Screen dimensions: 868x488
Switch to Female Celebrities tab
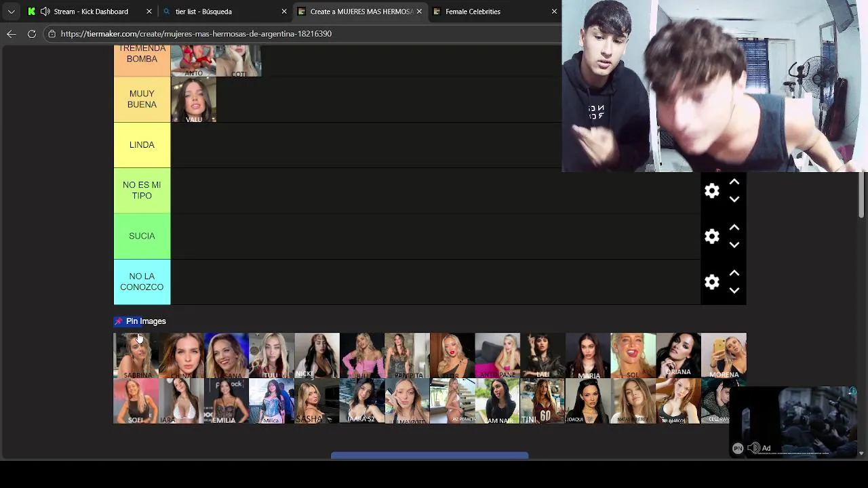click(x=494, y=12)
